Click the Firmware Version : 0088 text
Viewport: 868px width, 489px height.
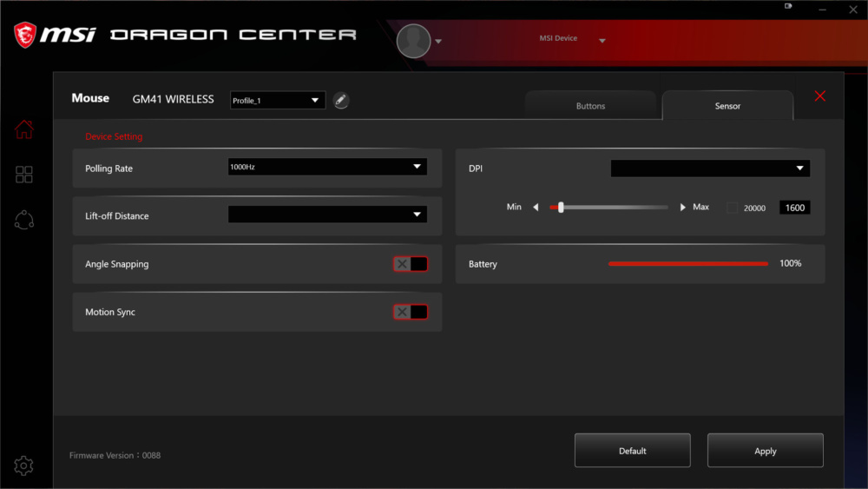(115, 455)
